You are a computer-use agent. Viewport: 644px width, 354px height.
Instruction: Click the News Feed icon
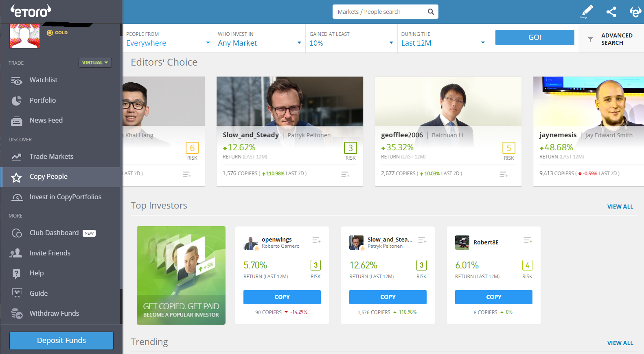(x=17, y=121)
